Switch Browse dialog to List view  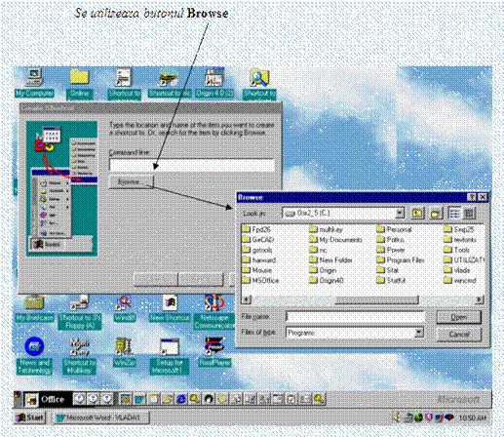click(x=454, y=214)
